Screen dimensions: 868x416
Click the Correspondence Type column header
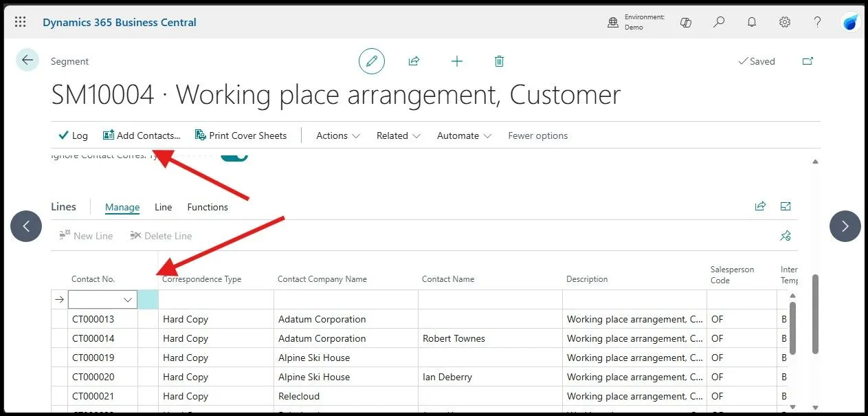click(x=202, y=279)
